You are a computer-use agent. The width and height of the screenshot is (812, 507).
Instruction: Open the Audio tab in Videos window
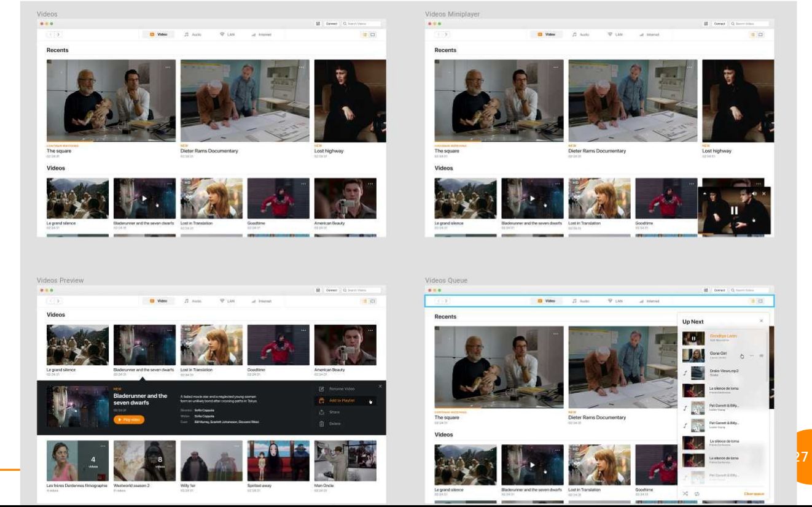(x=193, y=34)
